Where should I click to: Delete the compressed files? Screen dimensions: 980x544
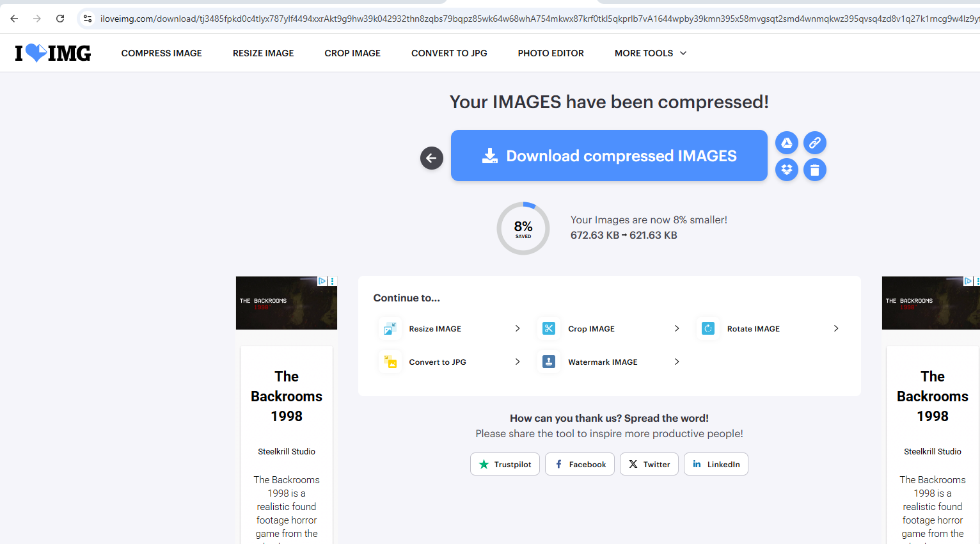tap(814, 170)
